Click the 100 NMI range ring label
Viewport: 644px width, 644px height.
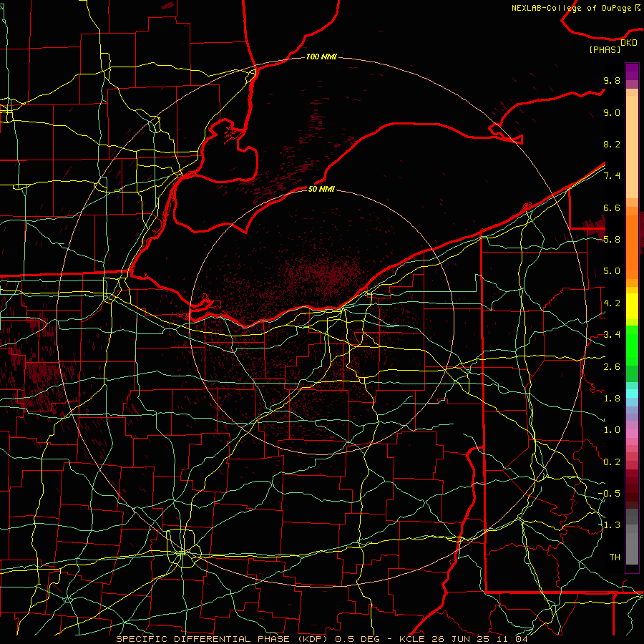[x=321, y=57]
